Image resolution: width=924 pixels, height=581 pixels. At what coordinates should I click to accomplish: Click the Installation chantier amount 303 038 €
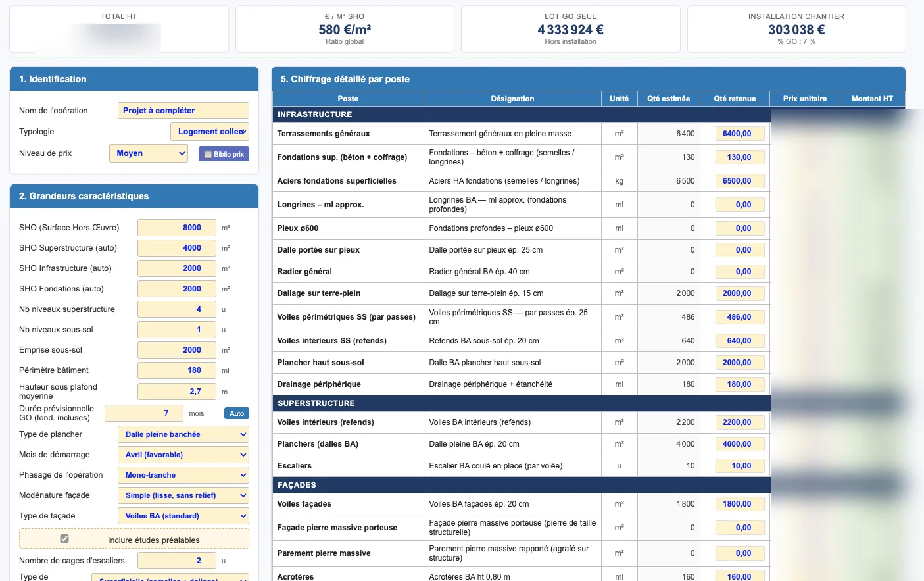pyautogui.click(x=796, y=30)
